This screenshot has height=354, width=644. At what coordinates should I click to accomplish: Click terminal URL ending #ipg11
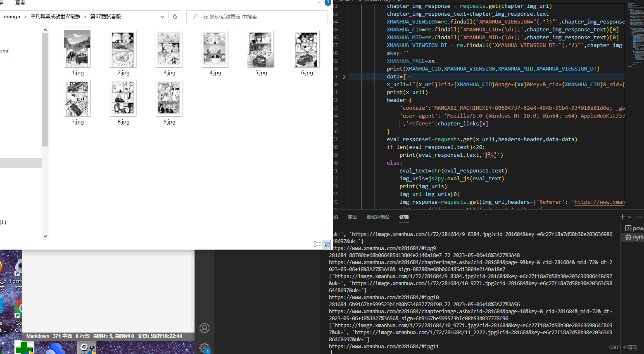[x=384, y=347]
